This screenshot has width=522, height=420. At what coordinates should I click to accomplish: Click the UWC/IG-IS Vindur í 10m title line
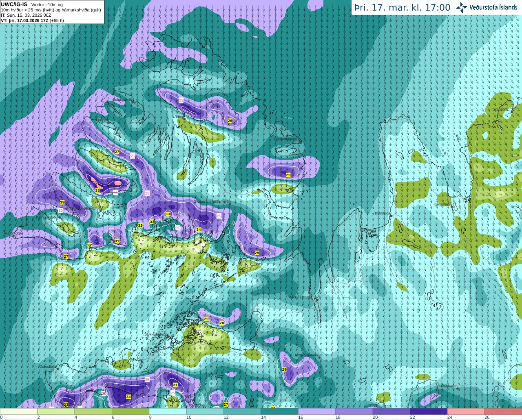(32, 4)
